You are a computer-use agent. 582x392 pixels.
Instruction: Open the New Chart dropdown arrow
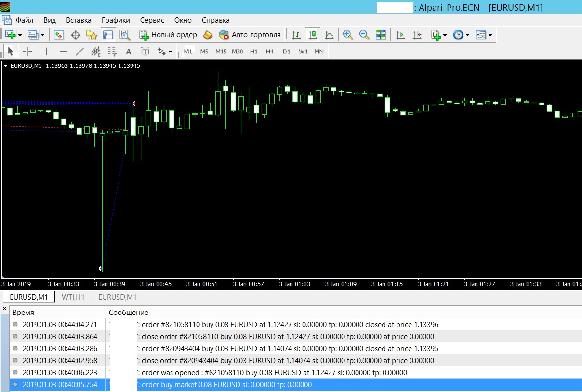20,35
